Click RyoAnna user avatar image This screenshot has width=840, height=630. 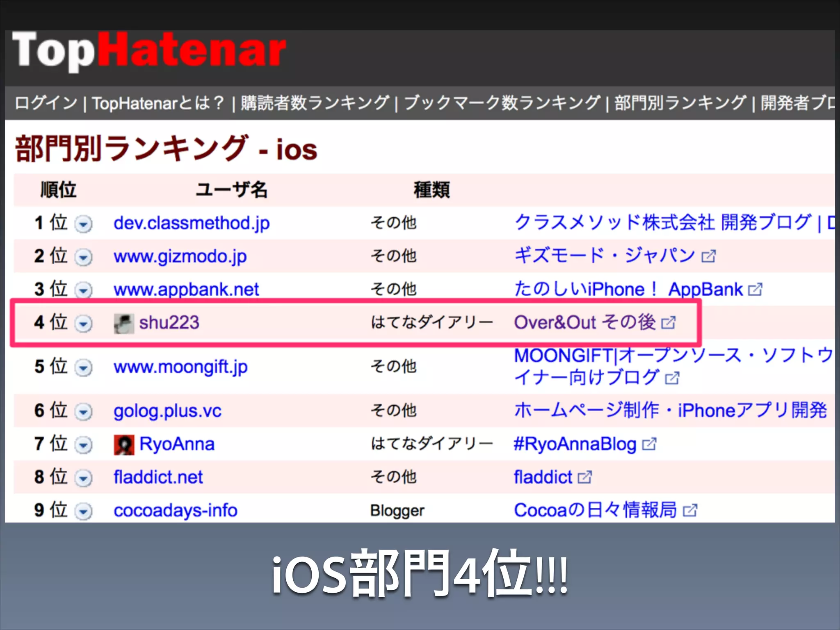pyautogui.click(x=124, y=445)
